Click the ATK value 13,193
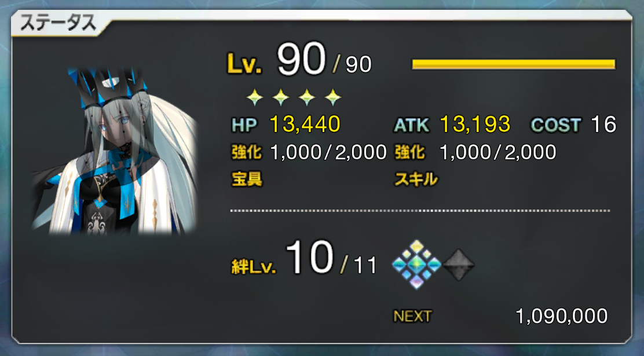 coord(475,124)
